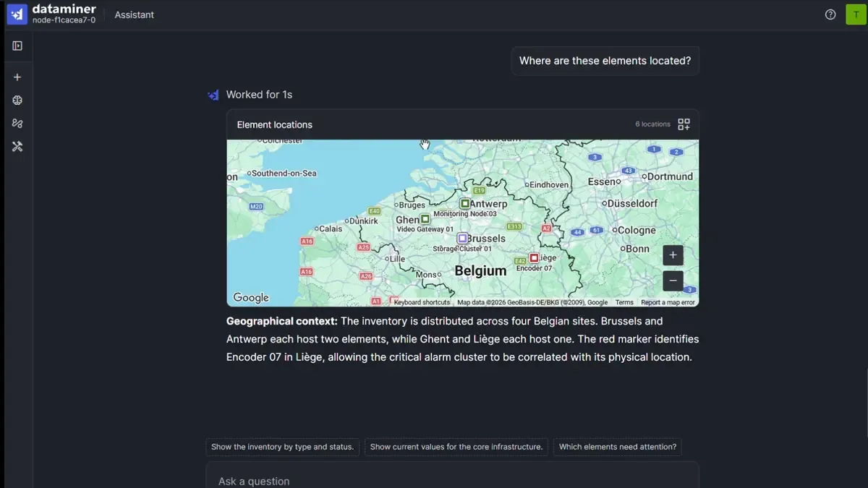Click the Antwerp city label on map

(x=488, y=204)
